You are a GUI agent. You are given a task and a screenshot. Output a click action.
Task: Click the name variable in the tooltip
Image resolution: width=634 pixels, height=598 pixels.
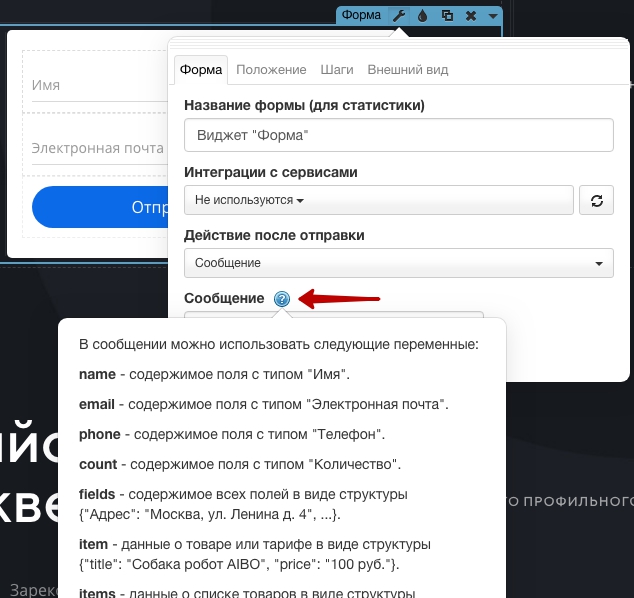click(x=97, y=374)
